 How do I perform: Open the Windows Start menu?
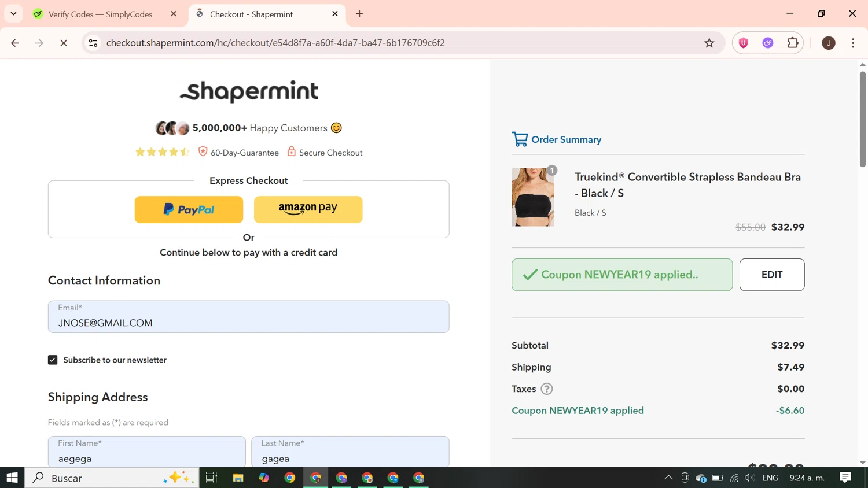12,478
